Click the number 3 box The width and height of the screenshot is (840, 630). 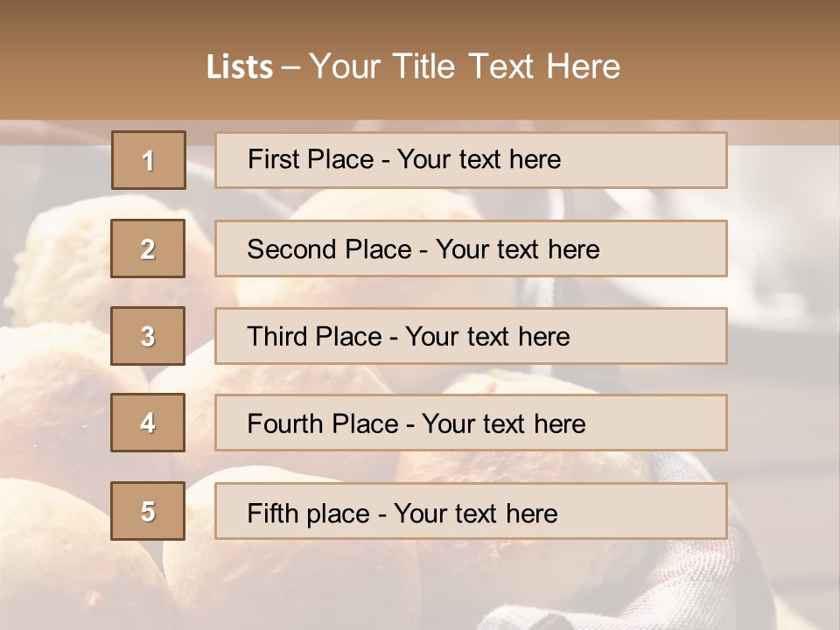pyautogui.click(x=148, y=336)
